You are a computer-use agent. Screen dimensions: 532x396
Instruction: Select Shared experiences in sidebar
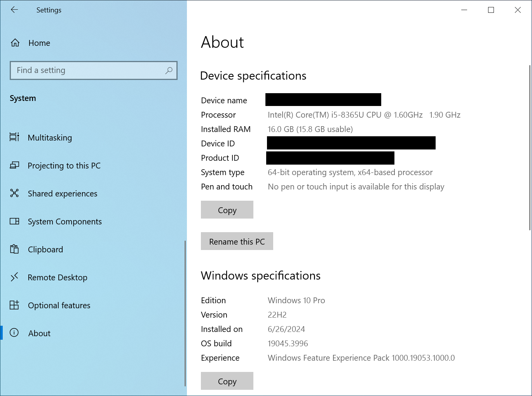(63, 194)
